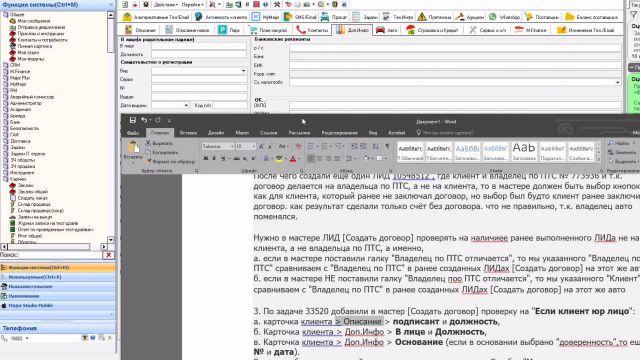The image size is (640, 360).
Task: Toggle strikethrough formatting in Word ribbon
Action: 236,158
